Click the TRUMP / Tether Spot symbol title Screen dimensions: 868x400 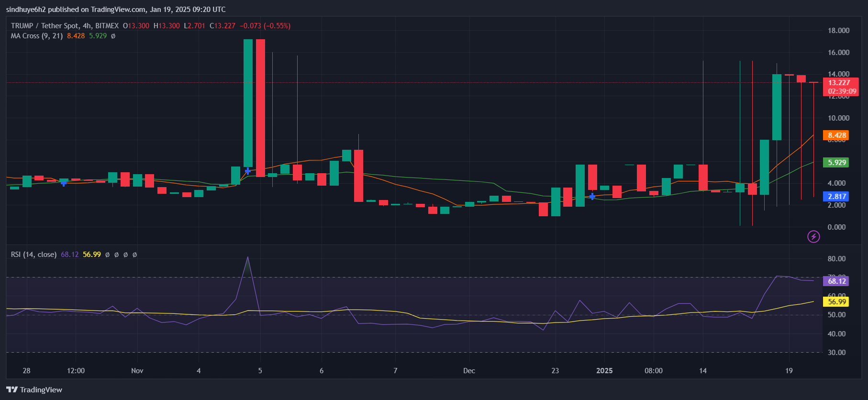click(65, 26)
